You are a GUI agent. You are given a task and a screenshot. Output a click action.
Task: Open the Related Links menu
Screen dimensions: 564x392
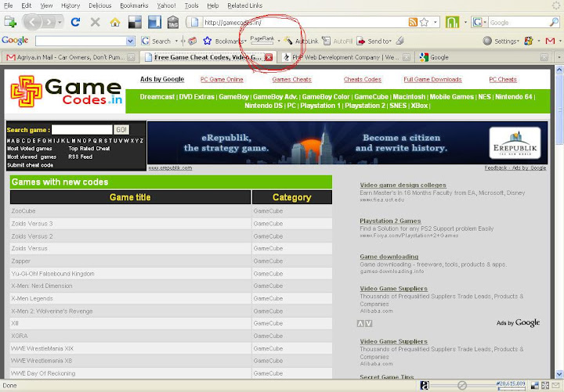(x=245, y=5)
